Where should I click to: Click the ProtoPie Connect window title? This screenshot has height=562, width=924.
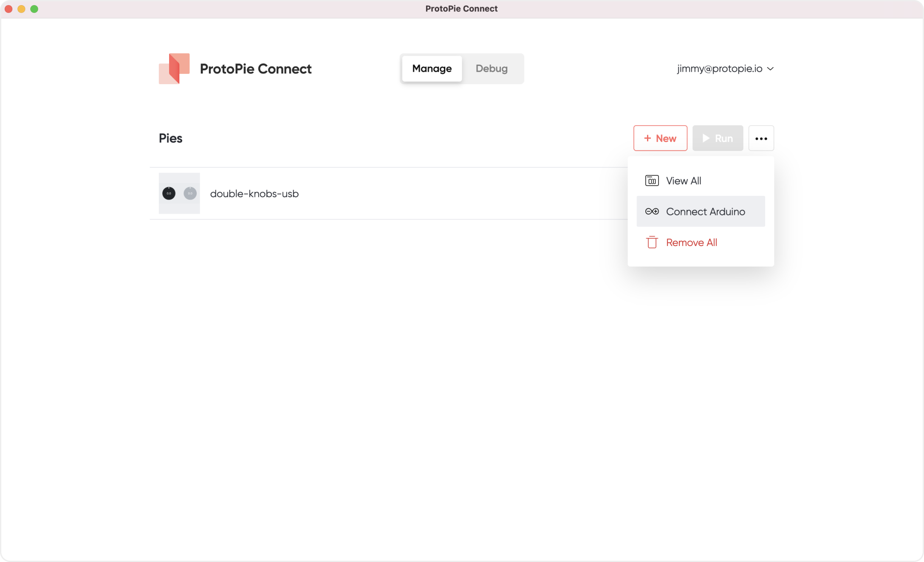click(461, 8)
